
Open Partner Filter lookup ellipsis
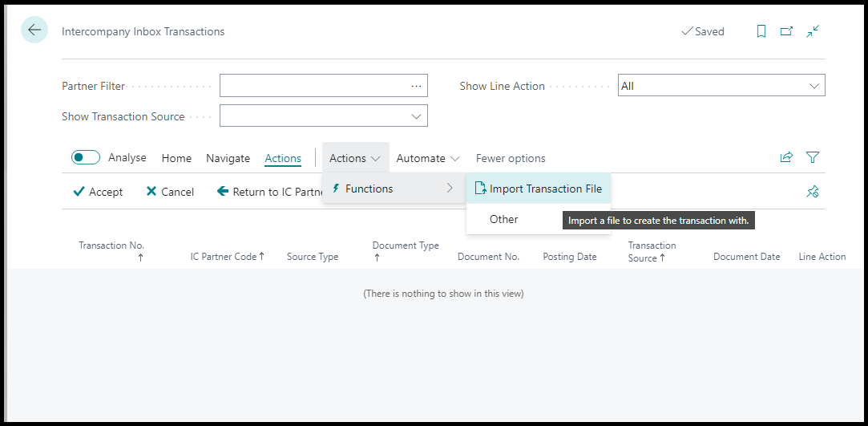point(416,86)
